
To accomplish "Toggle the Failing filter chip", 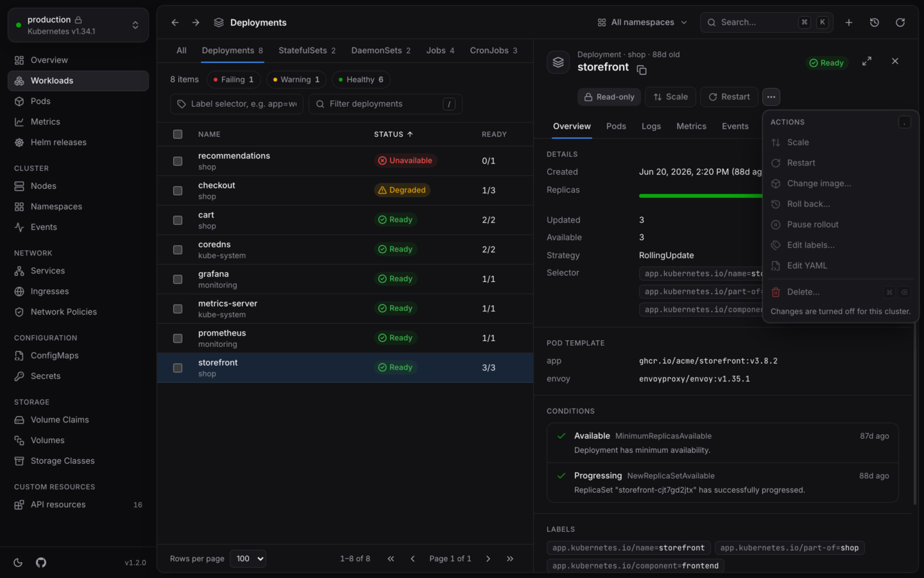I will [234, 80].
